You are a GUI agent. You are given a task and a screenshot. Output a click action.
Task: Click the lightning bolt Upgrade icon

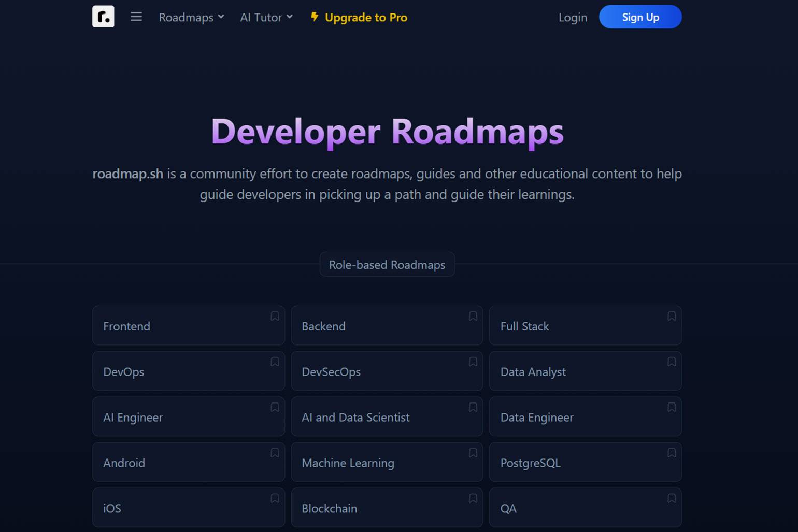[314, 17]
